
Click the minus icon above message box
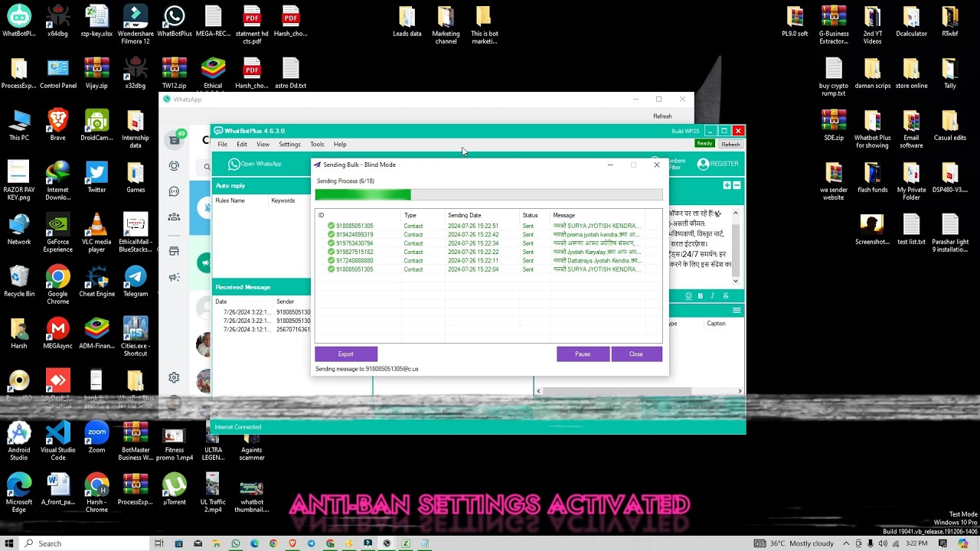737,185
